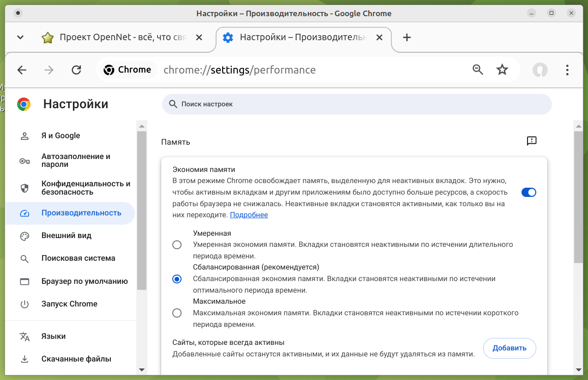
Task: Bookmark this page with the star icon
Action: pos(502,70)
